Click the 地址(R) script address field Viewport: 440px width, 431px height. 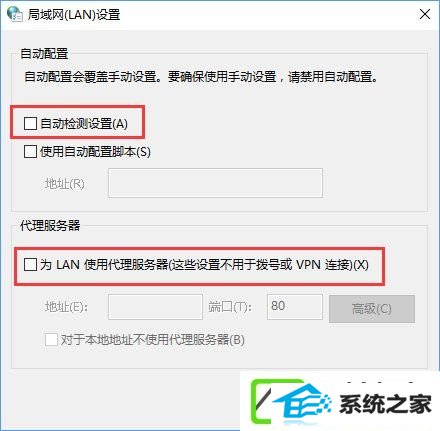tap(215, 183)
